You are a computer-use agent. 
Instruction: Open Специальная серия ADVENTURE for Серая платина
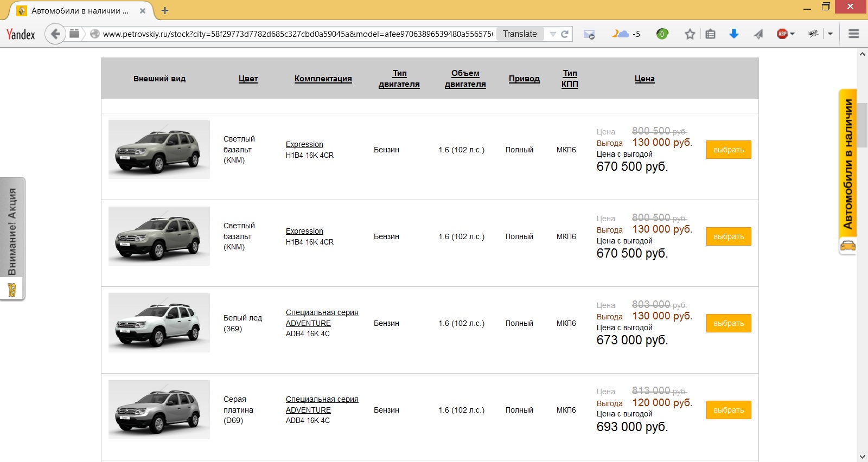pyautogui.click(x=322, y=405)
